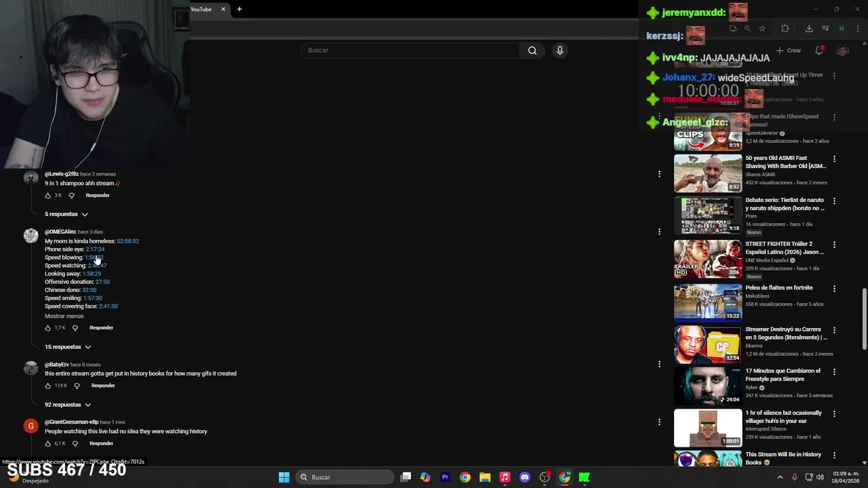
Task: Dislike the @GrantGeesaman-e8p comment
Action: pyautogui.click(x=75, y=443)
